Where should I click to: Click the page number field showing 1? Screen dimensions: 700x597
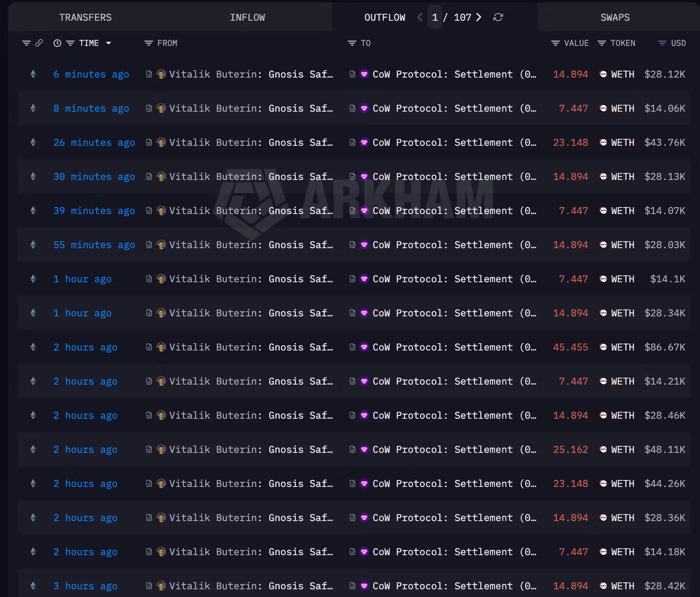point(435,17)
